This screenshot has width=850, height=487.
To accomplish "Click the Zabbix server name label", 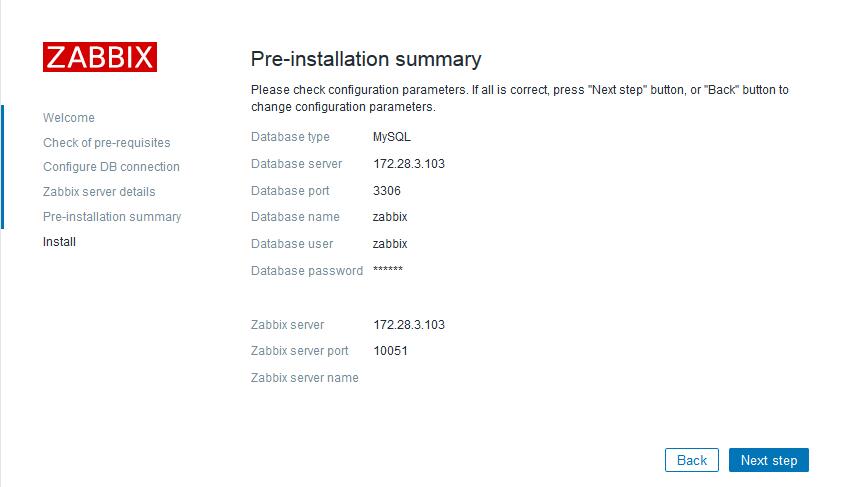I will [x=305, y=378].
